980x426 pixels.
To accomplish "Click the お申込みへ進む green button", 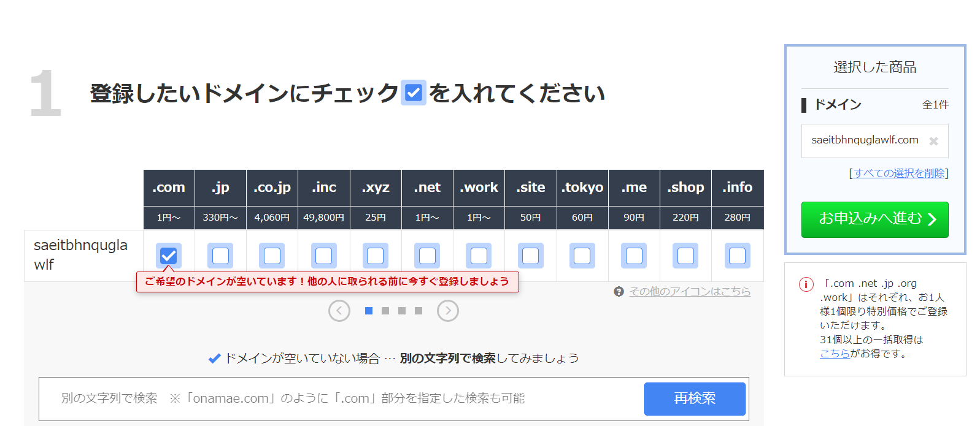I will tap(875, 219).
